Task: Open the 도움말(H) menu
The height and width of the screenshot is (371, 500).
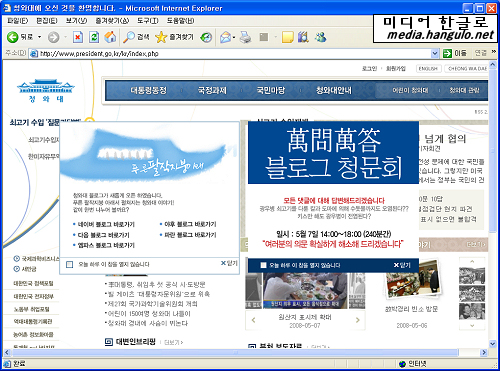Action: (180, 21)
